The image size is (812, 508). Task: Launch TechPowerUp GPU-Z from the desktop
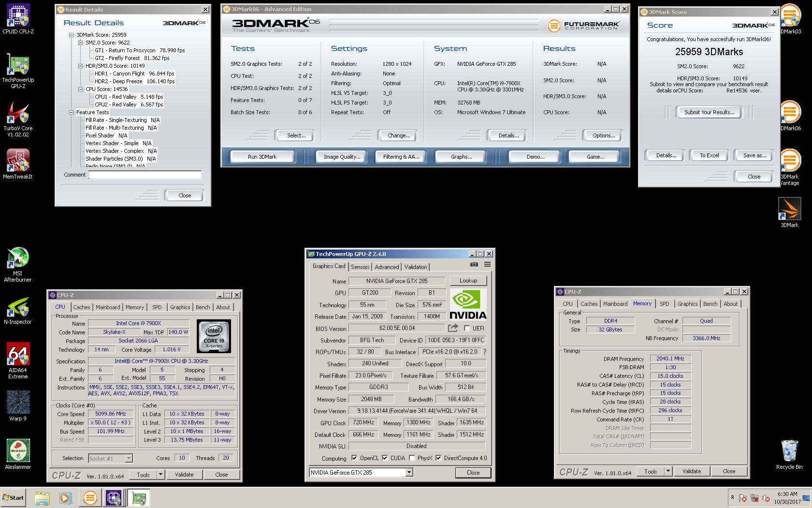[18, 70]
